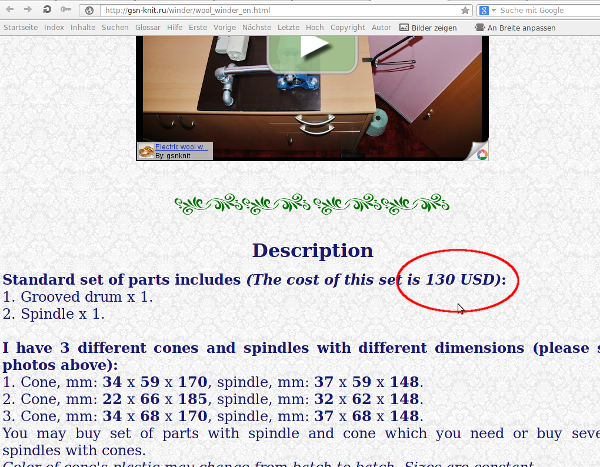This screenshot has width=600, height=467.
Task: Click spindle dimension '32 x 62 x 148'
Action: click(367, 399)
